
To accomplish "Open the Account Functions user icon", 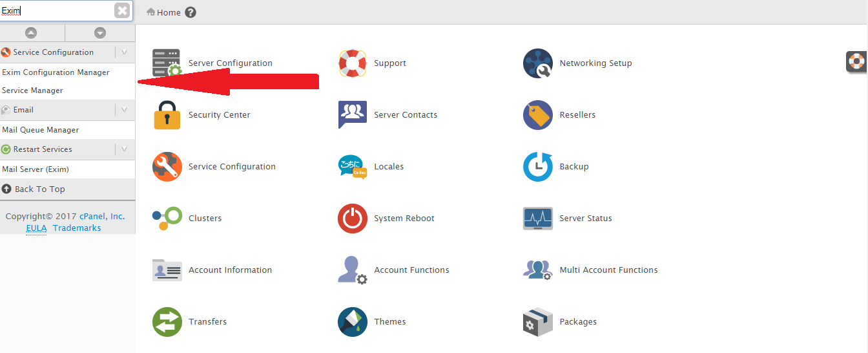I will [353, 270].
